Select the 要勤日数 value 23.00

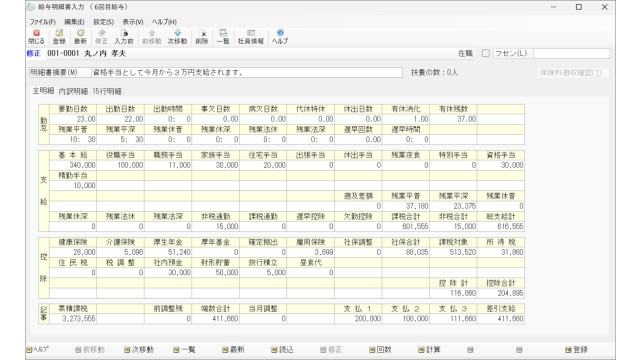coord(73,119)
